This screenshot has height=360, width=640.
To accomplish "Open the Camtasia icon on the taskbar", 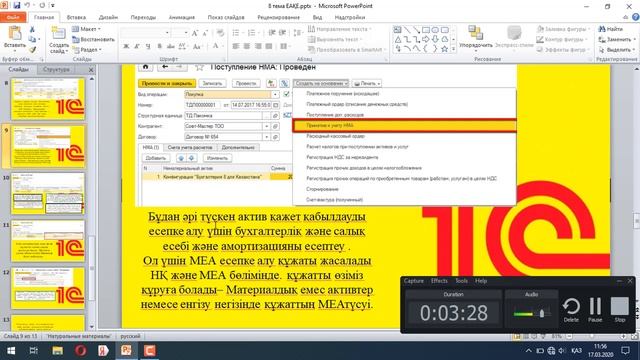I will [150, 351].
